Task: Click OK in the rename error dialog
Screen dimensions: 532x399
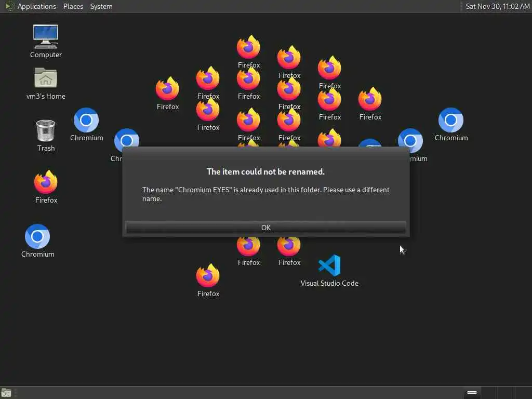Action: click(265, 228)
